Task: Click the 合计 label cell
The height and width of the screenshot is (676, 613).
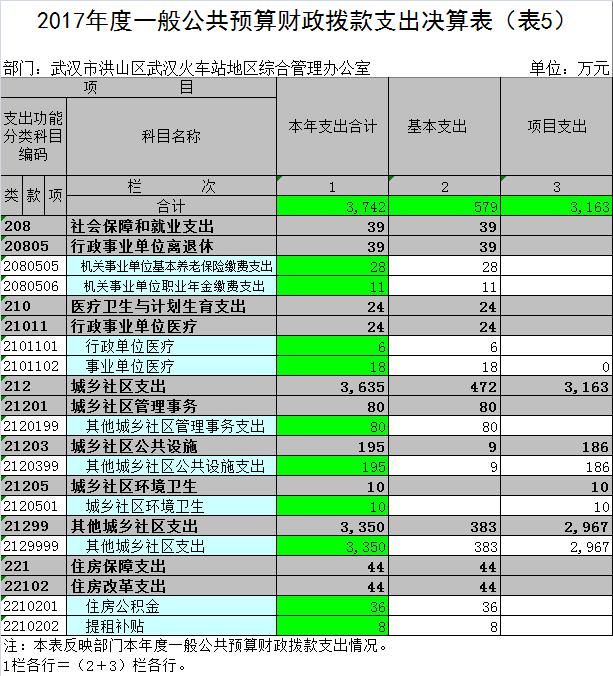Action: coord(172,206)
